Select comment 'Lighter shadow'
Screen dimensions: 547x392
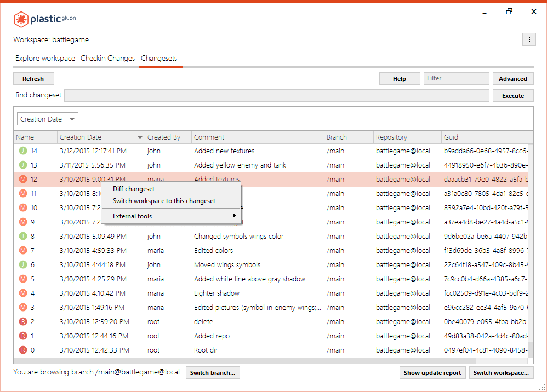click(x=216, y=293)
